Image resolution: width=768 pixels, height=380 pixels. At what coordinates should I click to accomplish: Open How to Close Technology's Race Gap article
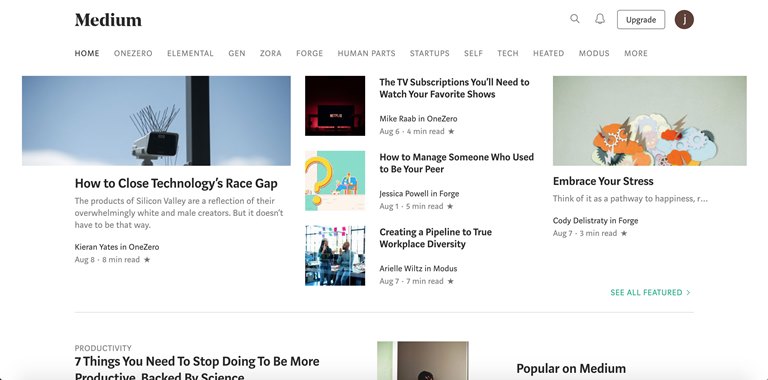[x=176, y=183]
